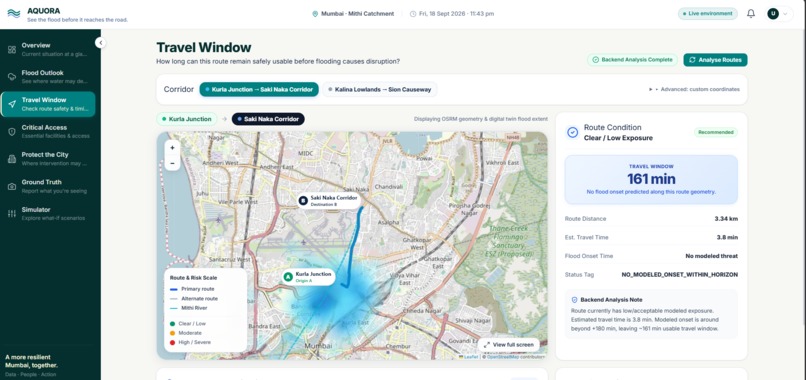Screen dimensions: 806x380
Task: Click the Critical Access shield icon
Action: (12, 132)
